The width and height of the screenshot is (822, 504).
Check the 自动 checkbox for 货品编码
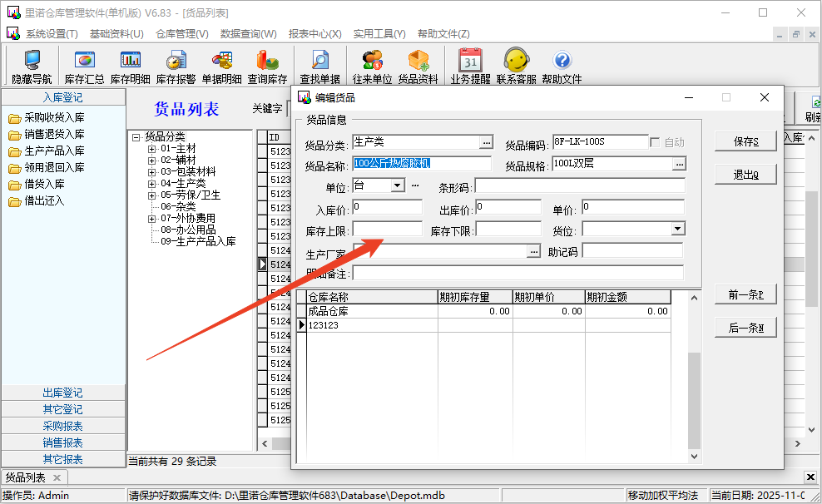(x=654, y=141)
